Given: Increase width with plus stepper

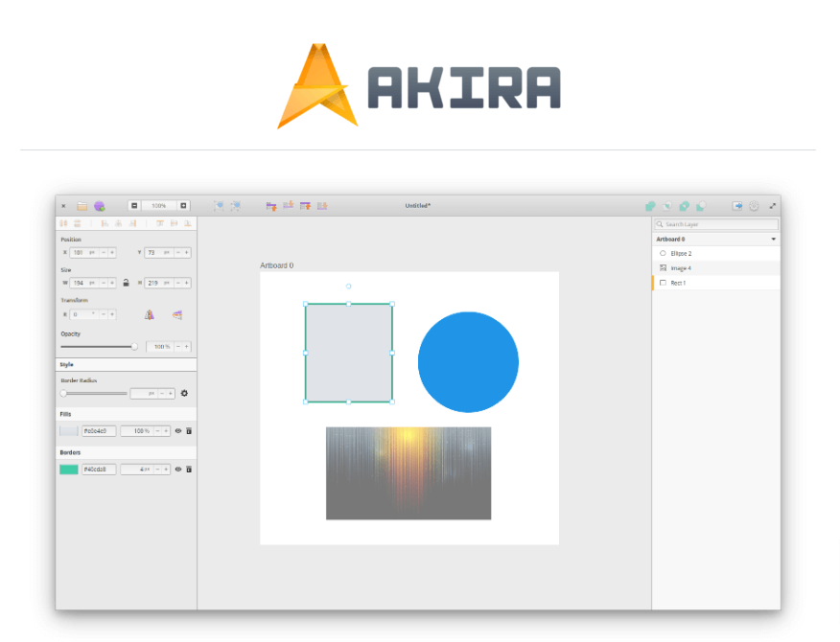Looking at the screenshot, I should (x=112, y=283).
